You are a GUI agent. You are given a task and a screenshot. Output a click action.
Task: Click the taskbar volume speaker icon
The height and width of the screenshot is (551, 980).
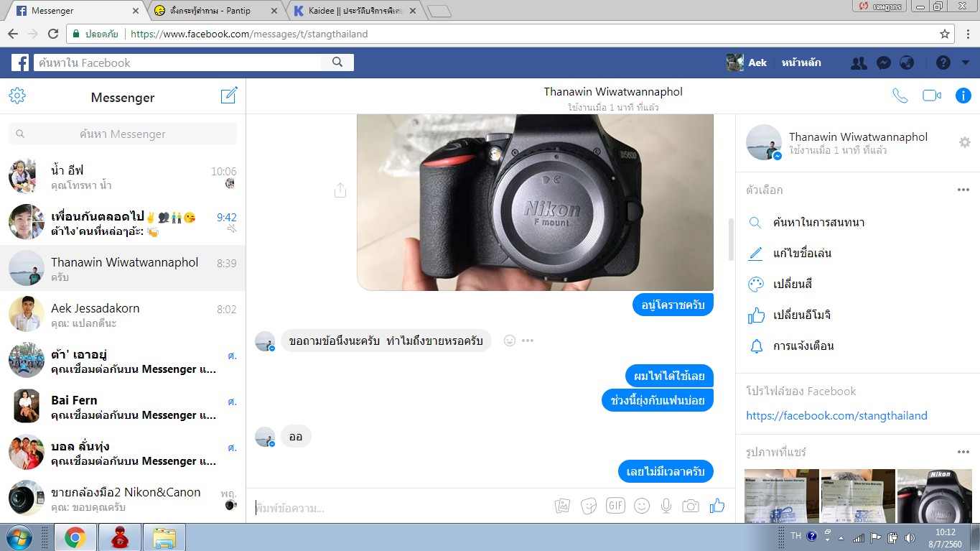click(x=910, y=537)
